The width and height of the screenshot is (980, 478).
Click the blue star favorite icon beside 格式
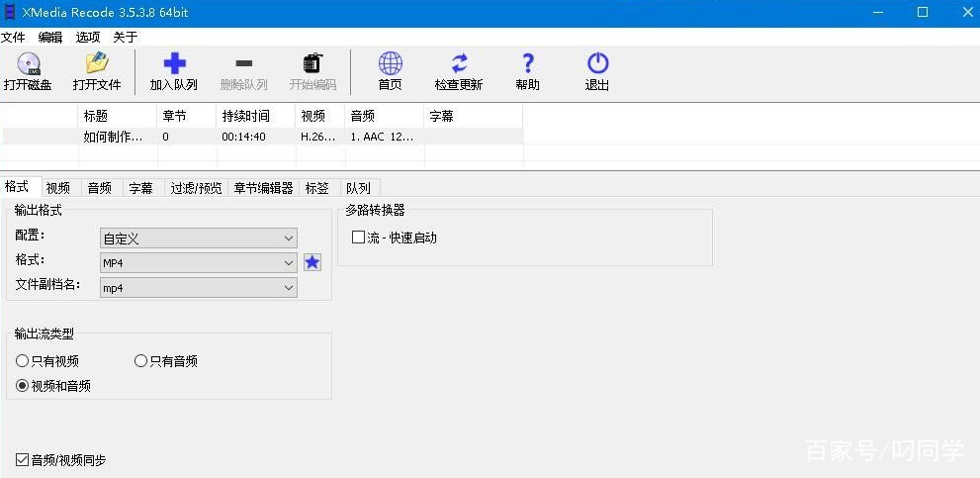[x=312, y=262]
